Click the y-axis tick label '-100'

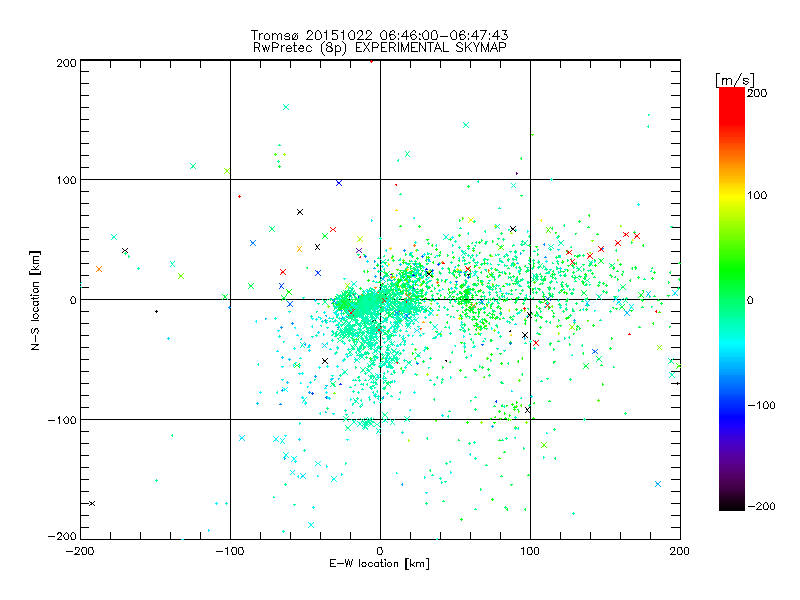click(62, 420)
